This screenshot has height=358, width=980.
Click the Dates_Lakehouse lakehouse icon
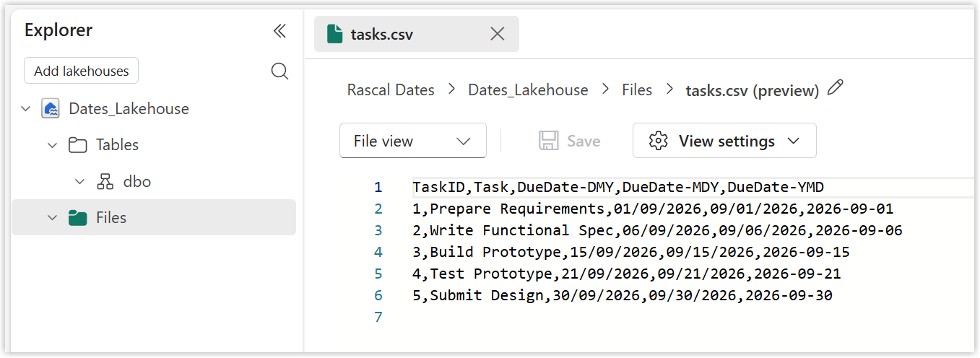click(x=51, y=109)
